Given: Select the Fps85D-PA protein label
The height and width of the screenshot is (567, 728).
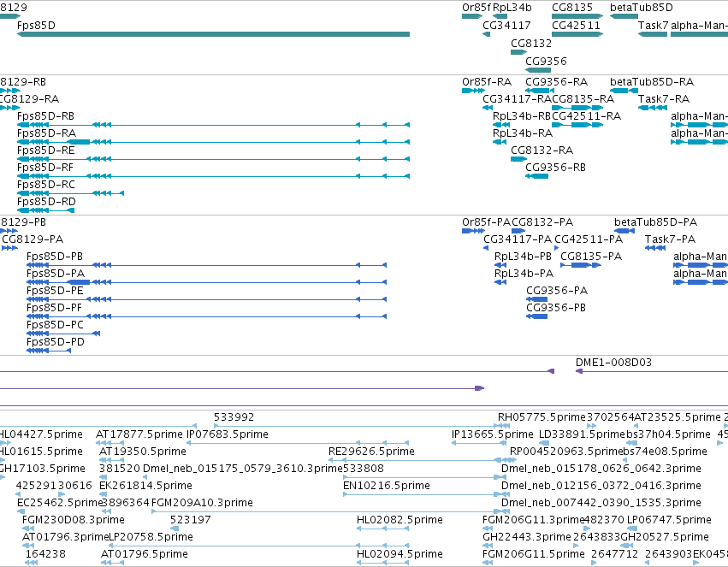Looking at the screenshot, I should click(x=56, y=274).
